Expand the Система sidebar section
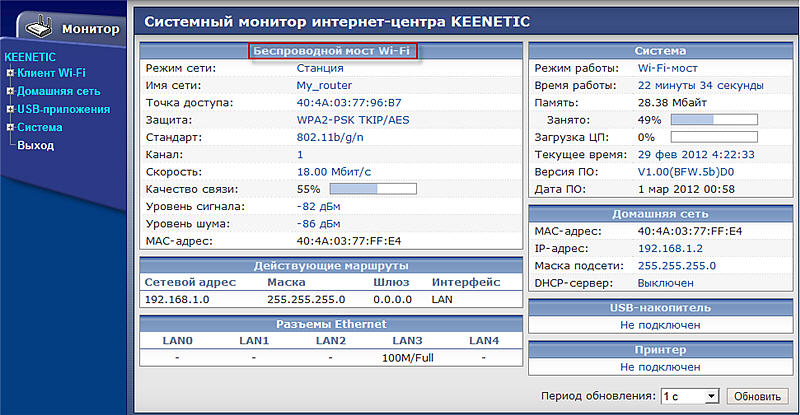This screenshot has width=800, height=415. pos(9,127)
